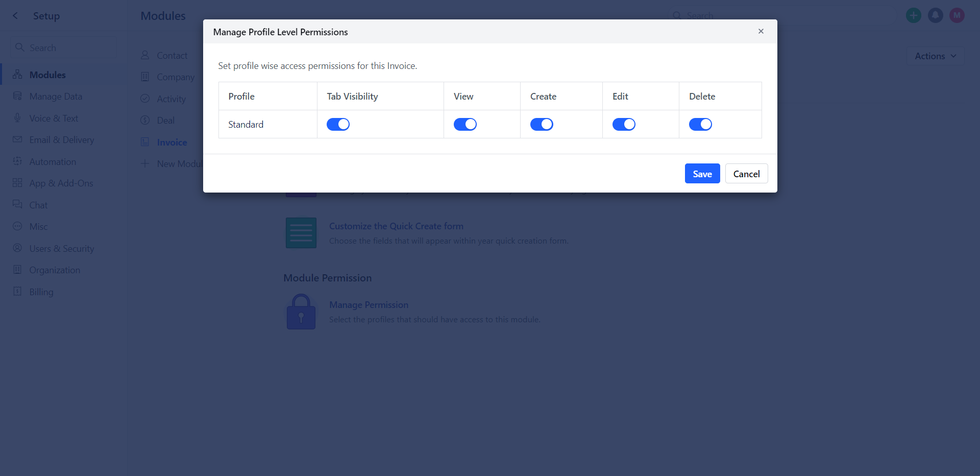Open the Customize the Quick Create form link

[396, 226]
